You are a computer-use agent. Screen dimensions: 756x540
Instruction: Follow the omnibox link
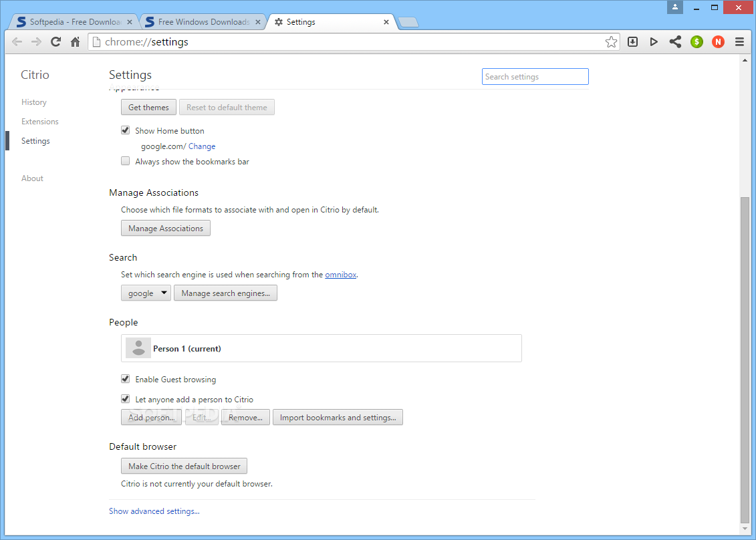point(340,275)
